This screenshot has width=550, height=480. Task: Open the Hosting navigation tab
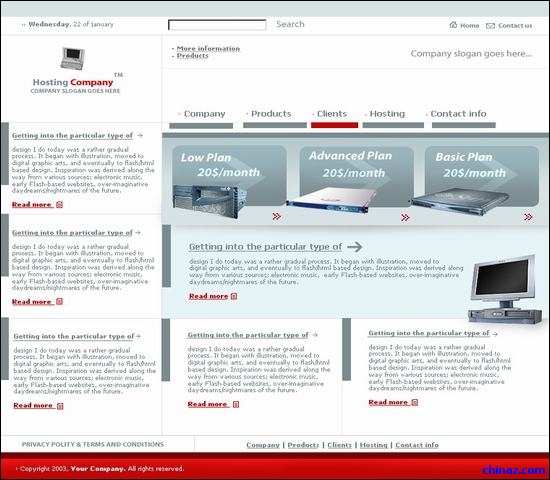coord(387,114)
